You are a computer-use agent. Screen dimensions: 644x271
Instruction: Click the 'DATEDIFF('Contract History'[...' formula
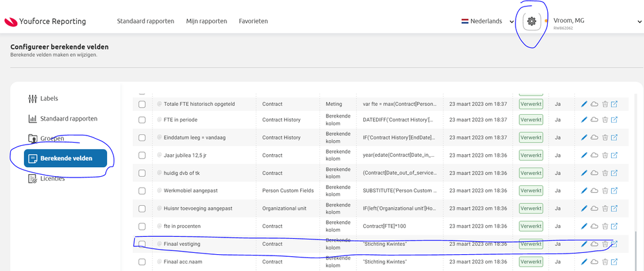[397, 120]
